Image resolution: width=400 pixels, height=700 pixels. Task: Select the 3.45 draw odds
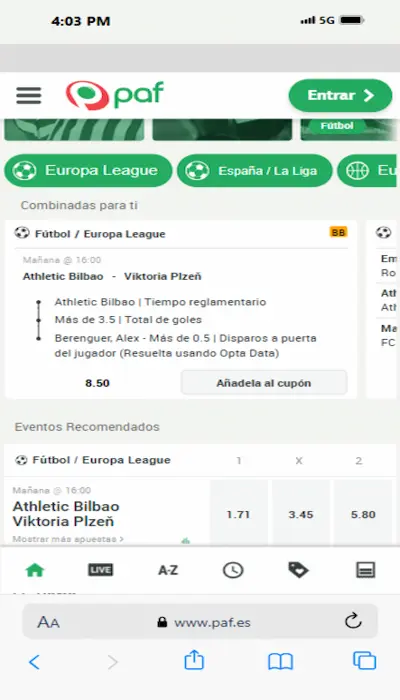point(300,514)
